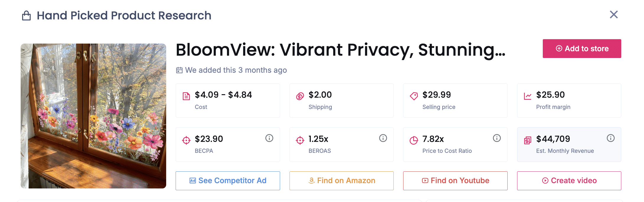Viewport: 644px width, 202px height.
Task: Click the BEROAS info icon
Action: tap(383, 138)
